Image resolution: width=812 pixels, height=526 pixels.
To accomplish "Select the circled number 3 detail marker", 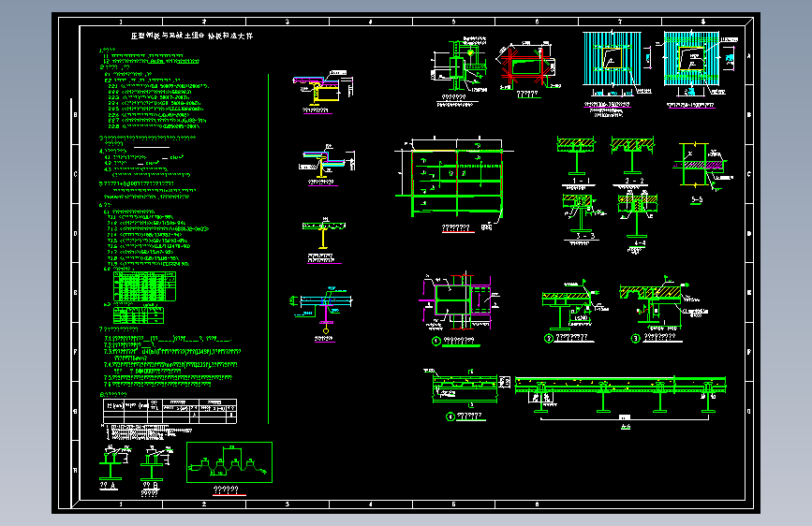I will [635, 338].
